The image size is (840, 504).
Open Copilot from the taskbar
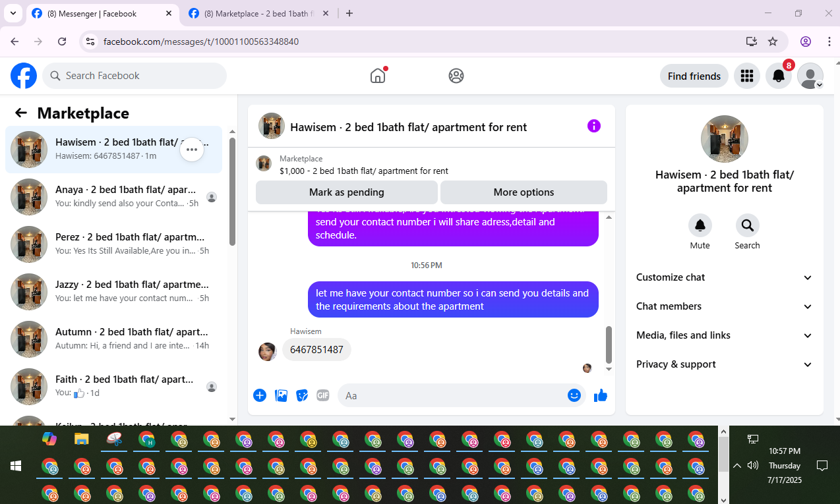[49, 439]
